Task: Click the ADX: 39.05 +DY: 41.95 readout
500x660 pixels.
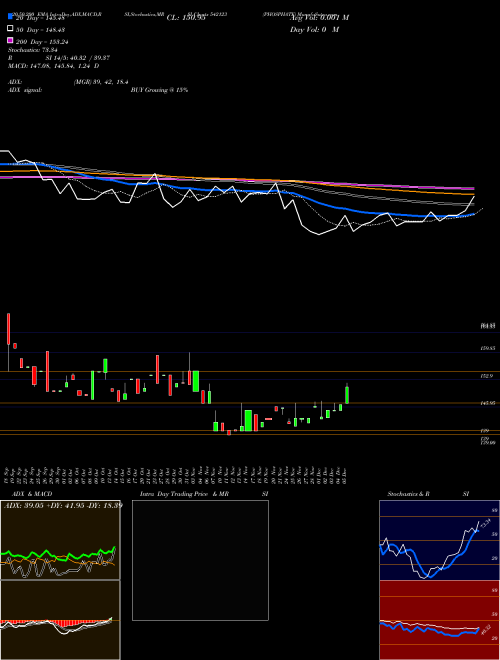Action: pos(63,505)
